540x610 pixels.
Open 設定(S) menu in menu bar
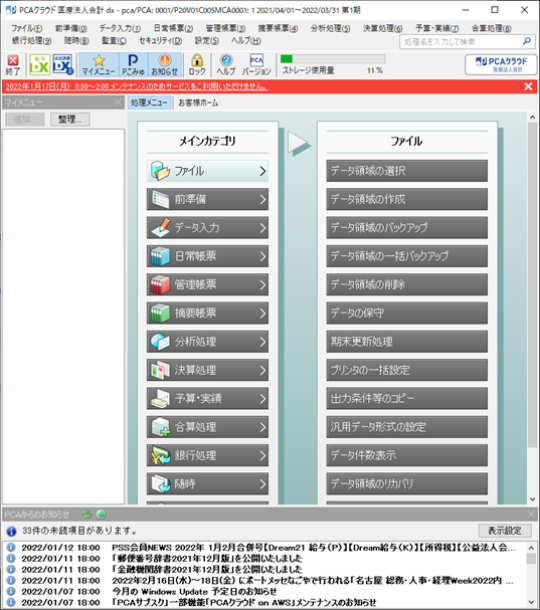coord(207,40)
